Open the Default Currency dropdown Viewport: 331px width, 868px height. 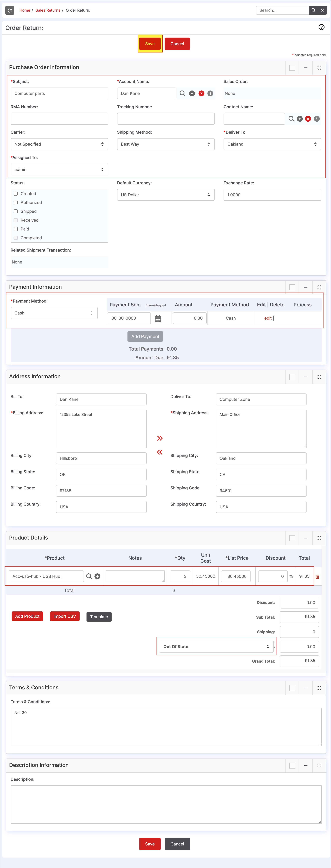(166, 195)
